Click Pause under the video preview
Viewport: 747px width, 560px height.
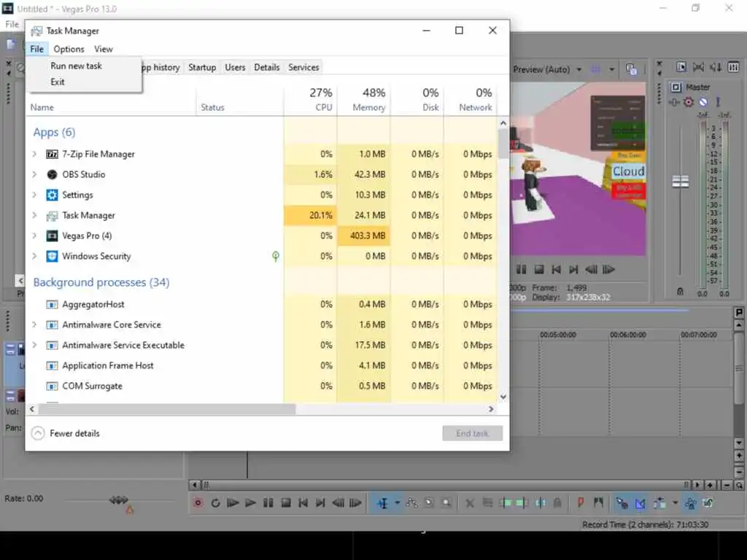521,270
